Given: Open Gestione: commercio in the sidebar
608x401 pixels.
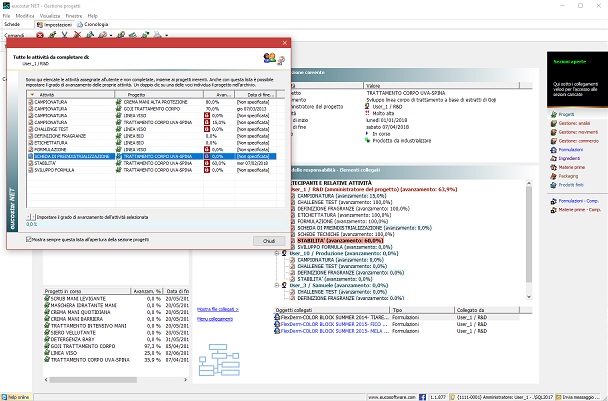Looking at the screenshot, I should point(579,141).
